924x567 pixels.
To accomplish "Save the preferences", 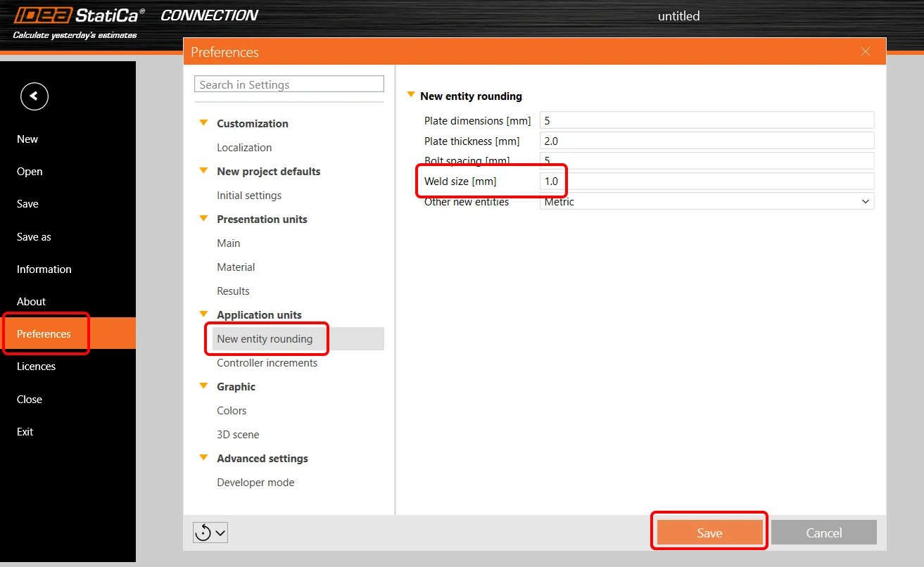I will [x=709, y=533].
